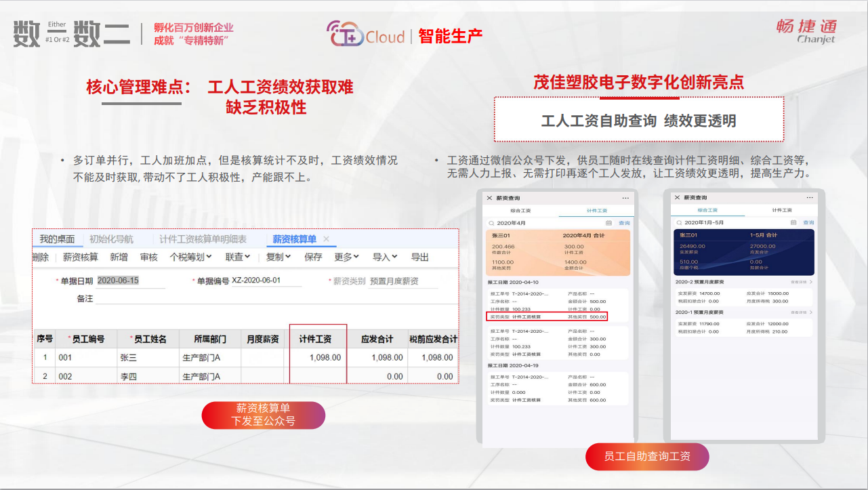Image resolution: width=868 pixels, height=490 pixels.
Task: Click the 薪资核算单 下发至公众号 pill button
Action: click(263, 415)
